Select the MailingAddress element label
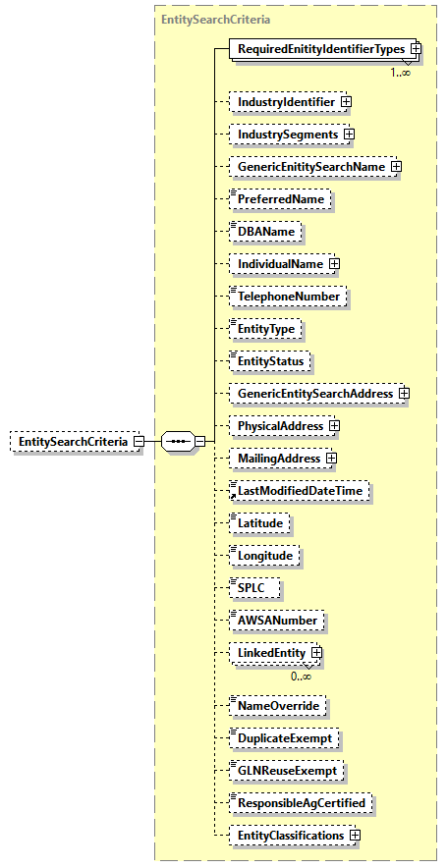The width and height of the screenshot is (447, 868). pyautogui.click(x=279, y=459)
